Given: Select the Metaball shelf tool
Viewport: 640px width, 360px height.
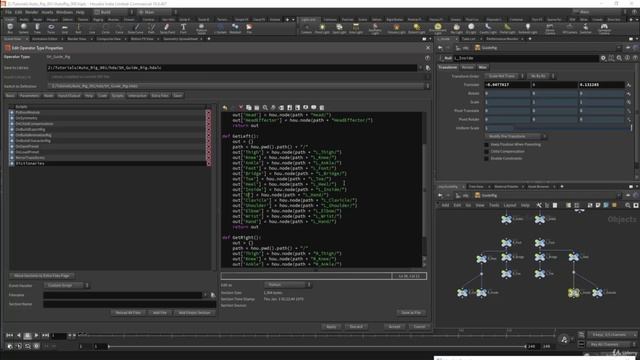Looking at the screenshot, I should pos(235,28).
